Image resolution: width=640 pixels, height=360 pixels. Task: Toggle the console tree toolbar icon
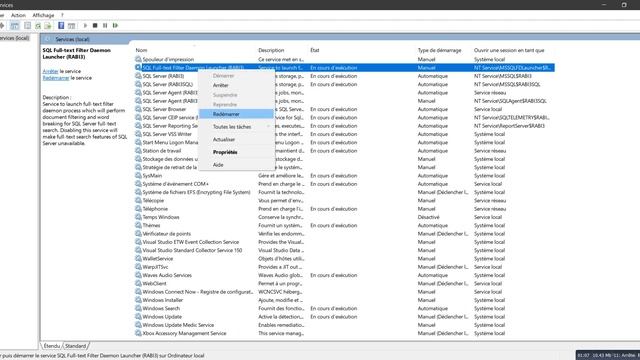[14, 25]
